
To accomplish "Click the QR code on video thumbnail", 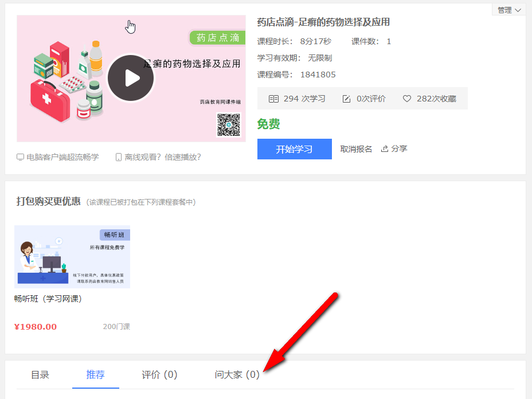I will pos(228,124).
